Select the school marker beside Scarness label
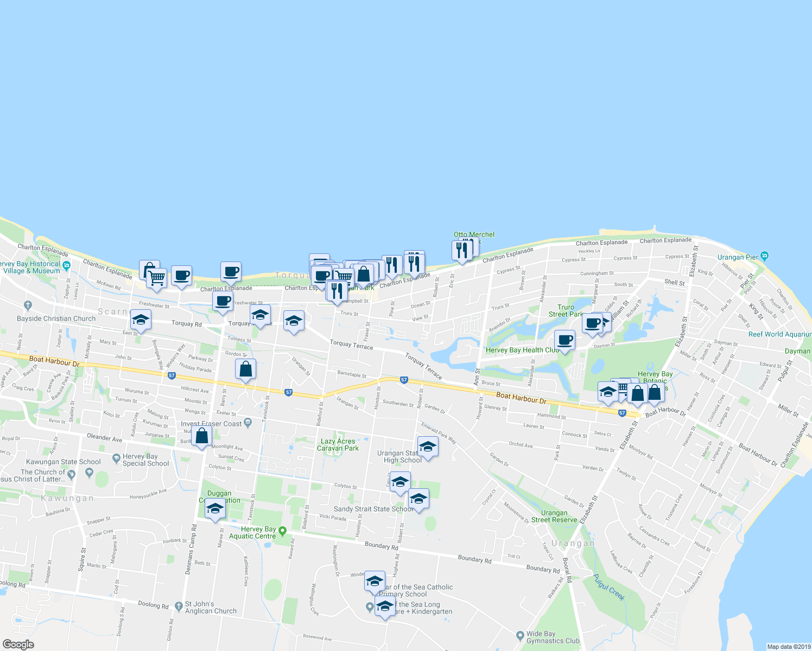 coord(141,320)
